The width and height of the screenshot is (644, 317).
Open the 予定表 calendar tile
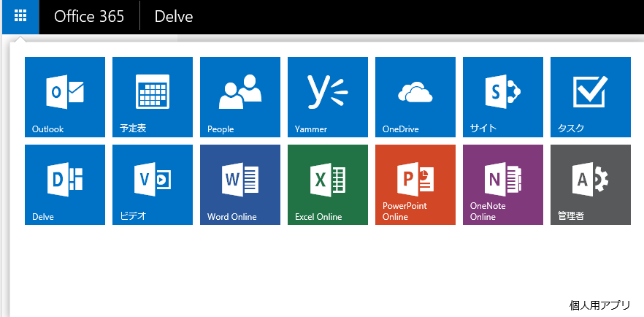(153, 97)
